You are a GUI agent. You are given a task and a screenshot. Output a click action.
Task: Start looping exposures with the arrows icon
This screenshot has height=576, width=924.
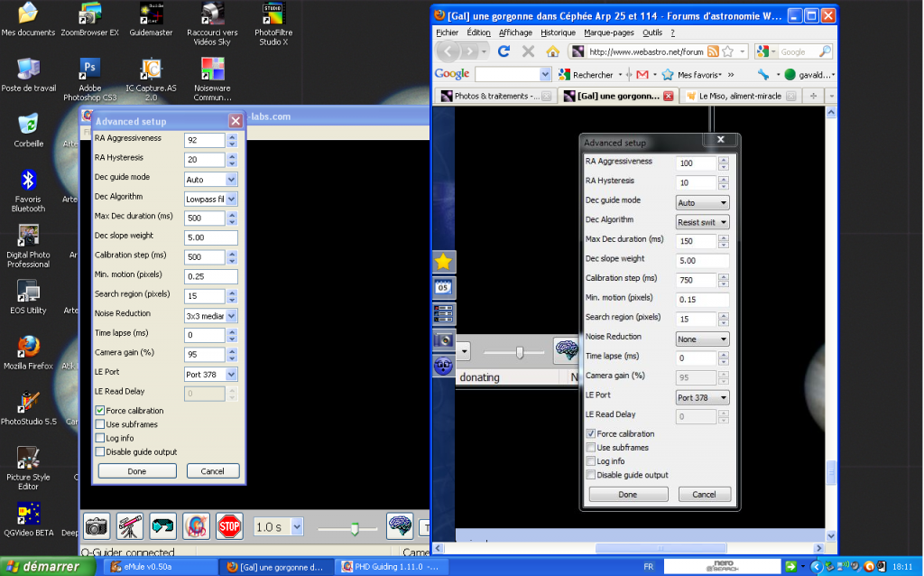pos(162,525)
